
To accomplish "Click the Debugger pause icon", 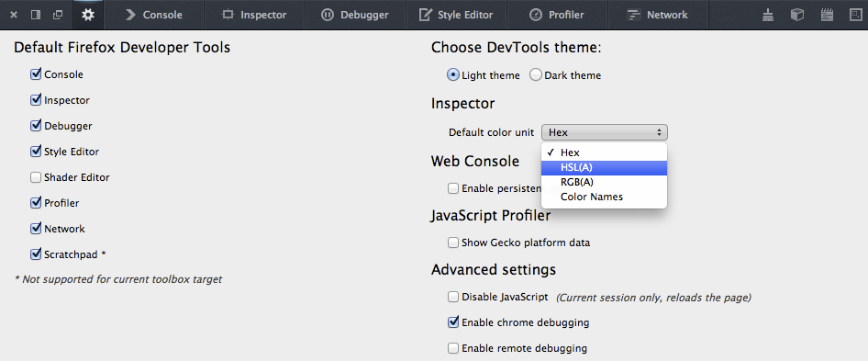I will (x=328, y=15).
